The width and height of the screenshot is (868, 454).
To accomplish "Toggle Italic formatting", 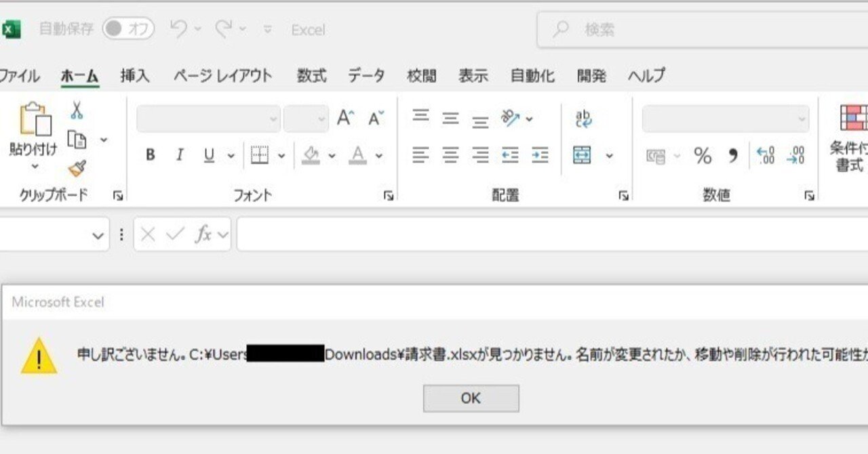I will click(179, 155).
